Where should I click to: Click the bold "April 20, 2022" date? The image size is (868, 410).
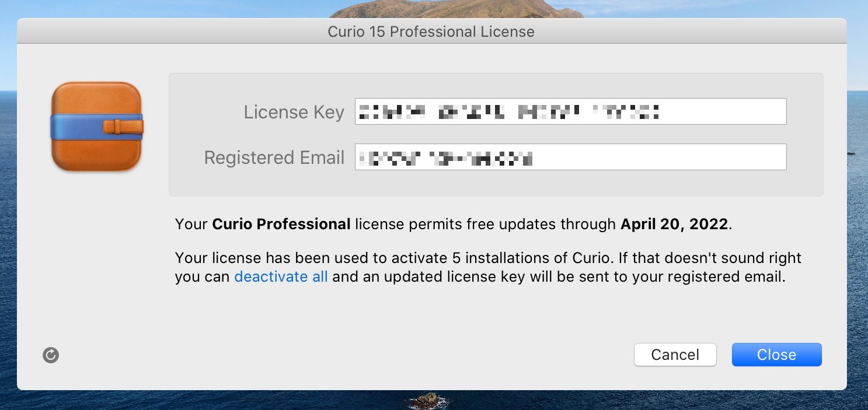(674, 225)
